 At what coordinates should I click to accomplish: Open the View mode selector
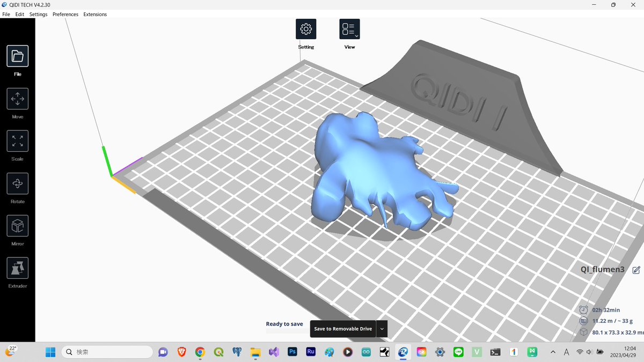(x=349, y=29)
